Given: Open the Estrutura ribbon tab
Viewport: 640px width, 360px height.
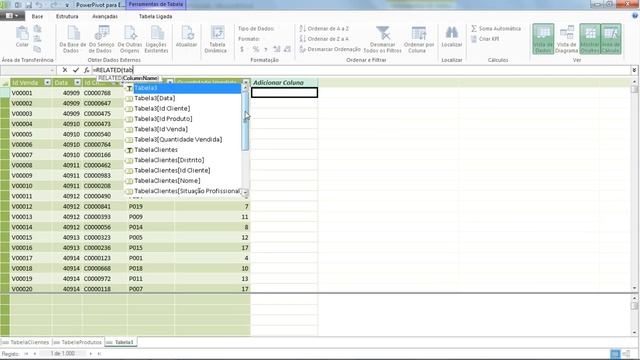Looking at the screenshot, I should 67,16.
